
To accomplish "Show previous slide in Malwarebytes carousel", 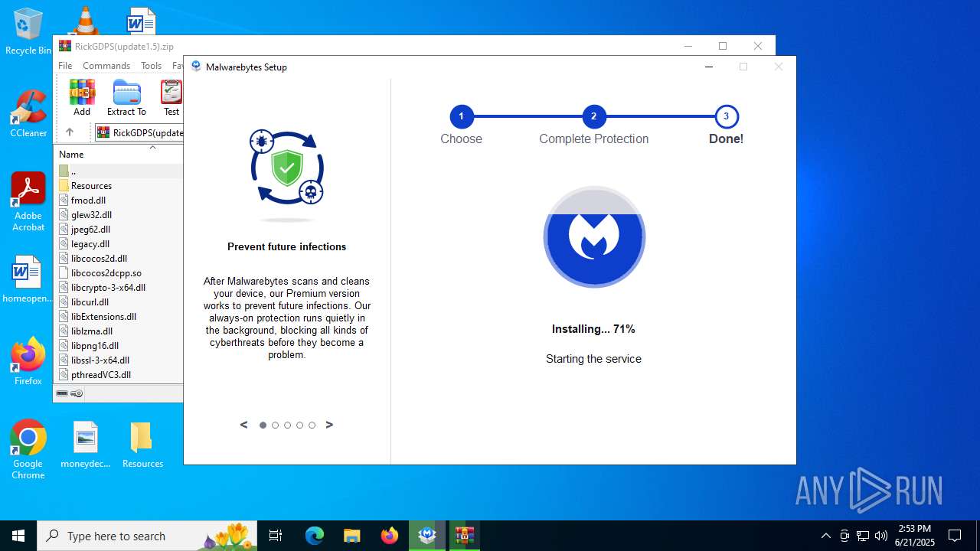I will coord(244,425).
